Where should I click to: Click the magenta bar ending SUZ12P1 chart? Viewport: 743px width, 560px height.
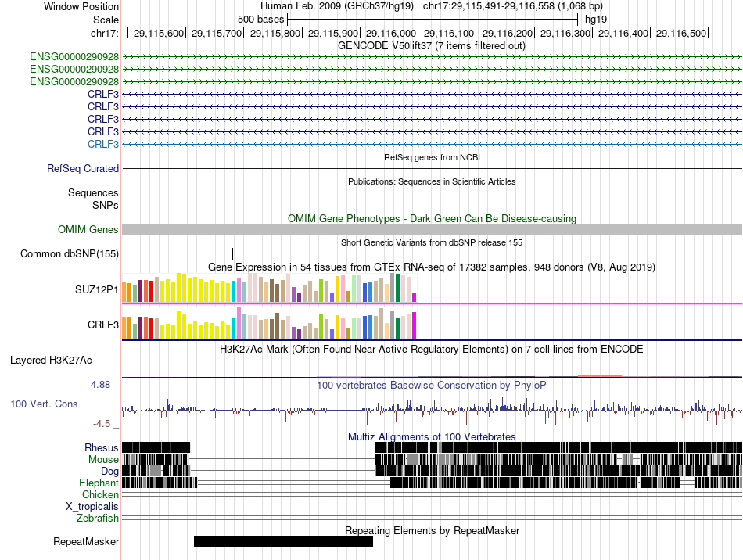pos(415,297)
